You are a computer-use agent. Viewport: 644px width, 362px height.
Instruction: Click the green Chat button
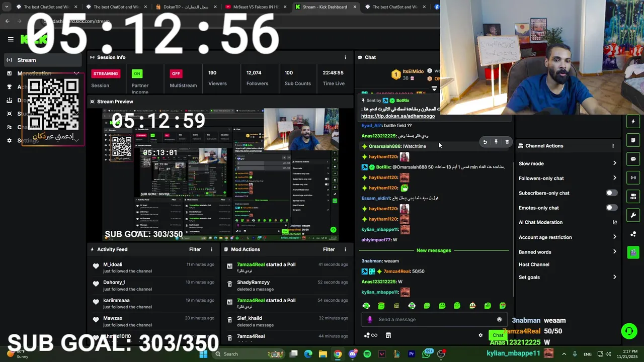click(x=498, y=335)
